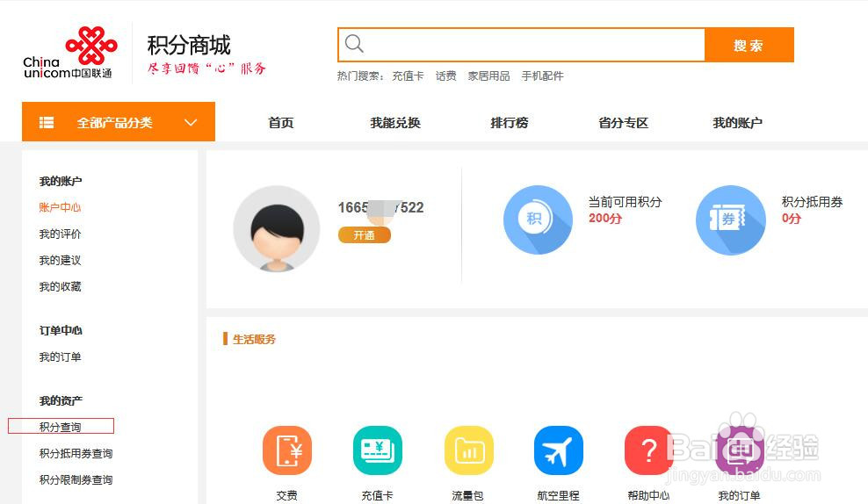This screenshot has height=504, width=868.
Task: Open the 我的账户 nav tab
Action: [737, 123]
